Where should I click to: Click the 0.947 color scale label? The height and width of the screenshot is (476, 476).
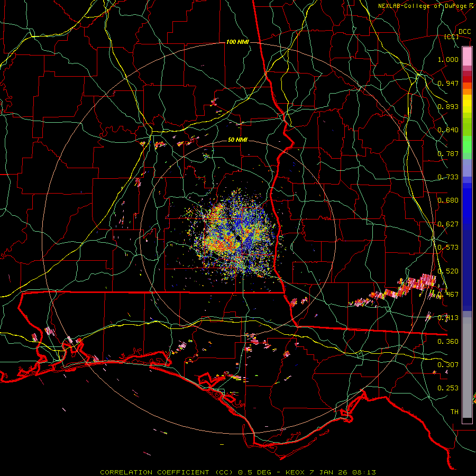pyautogui.click(x=448, y=83)
